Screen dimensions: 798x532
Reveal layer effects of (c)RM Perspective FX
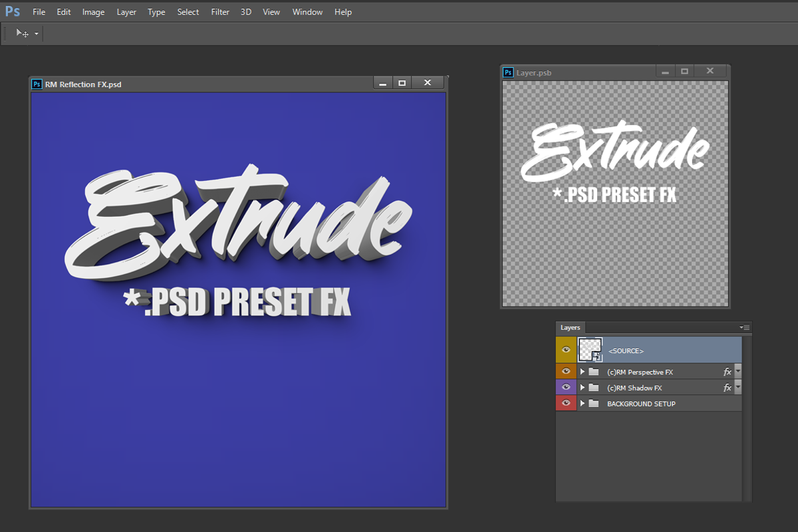(x=737, y=372)
